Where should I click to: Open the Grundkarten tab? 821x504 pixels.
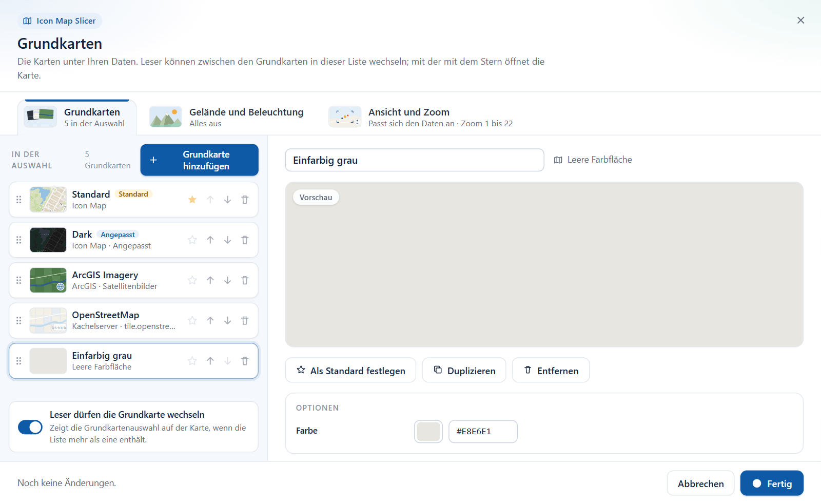(x=77, y=118)
